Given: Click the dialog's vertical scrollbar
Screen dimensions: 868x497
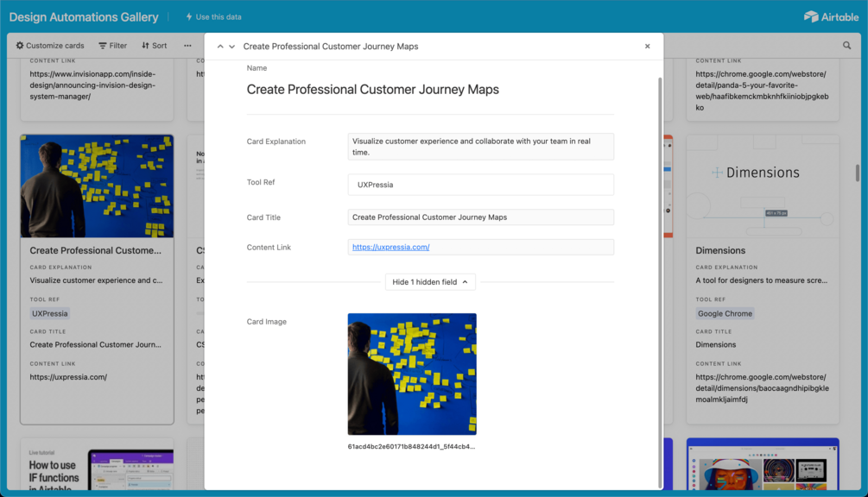Looking at the screenshot, I should 660,282.
